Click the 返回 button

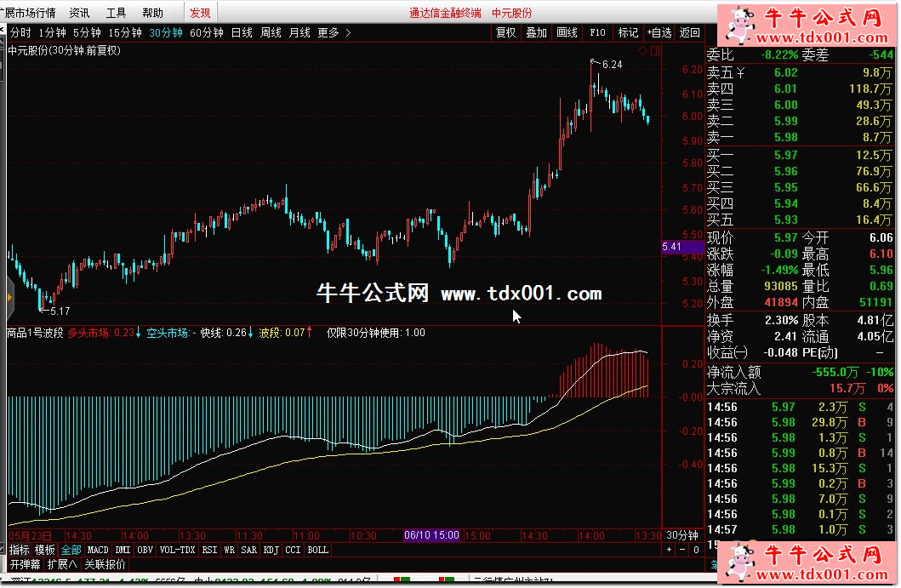[x=689, y=33]
